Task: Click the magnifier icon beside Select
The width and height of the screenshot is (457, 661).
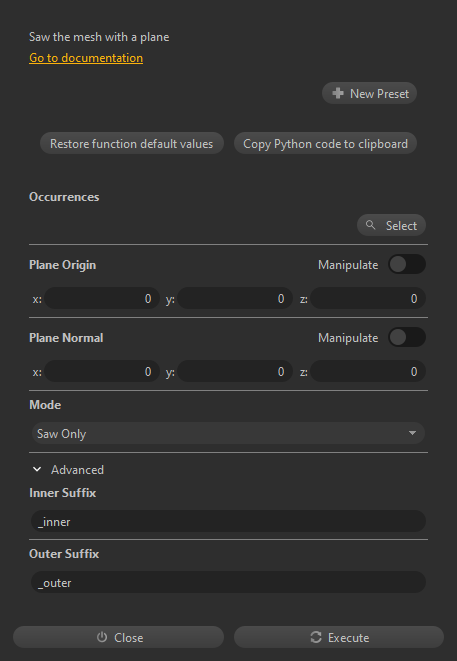Action: [371, 225]
